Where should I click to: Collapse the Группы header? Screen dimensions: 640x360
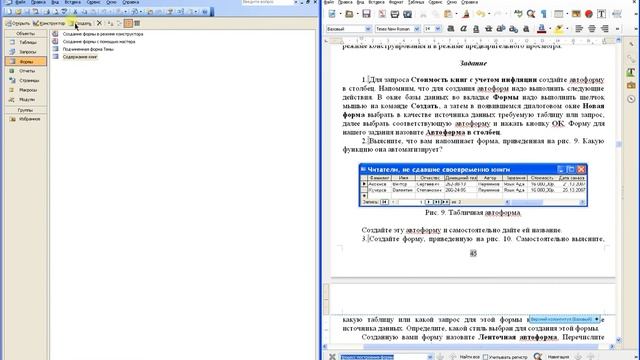click(x=26, y=110)
